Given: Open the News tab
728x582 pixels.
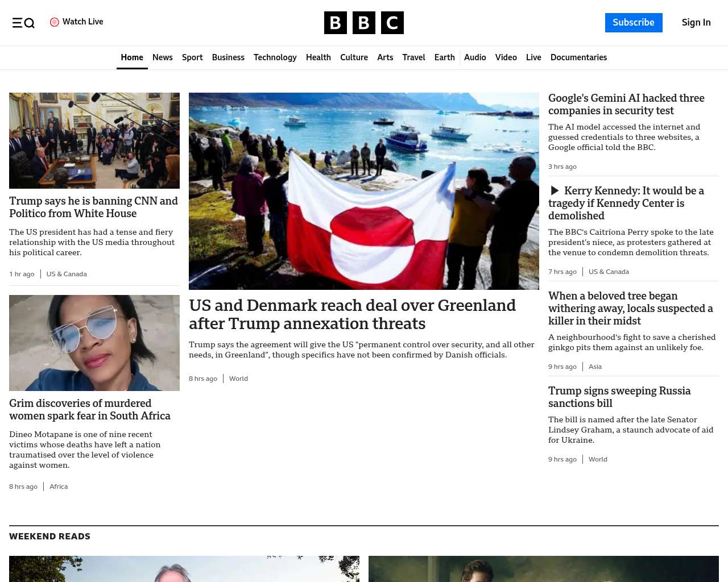Looking at the screenshot, I should pyautogui.click(x=162, y=57).
